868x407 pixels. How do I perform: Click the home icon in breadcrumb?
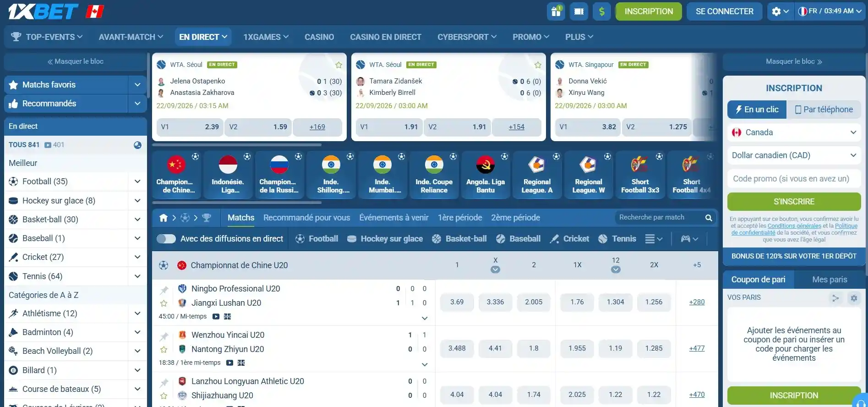(164, 218)
